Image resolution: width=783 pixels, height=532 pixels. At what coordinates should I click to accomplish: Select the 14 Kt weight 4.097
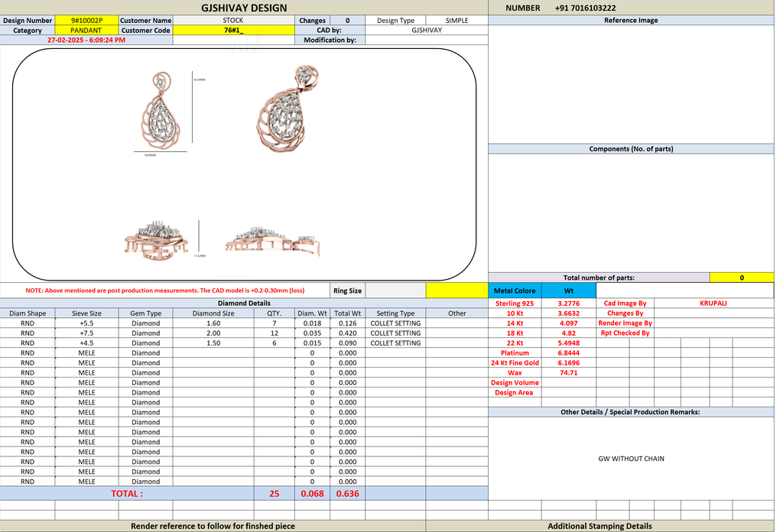[x=569, y=323]
